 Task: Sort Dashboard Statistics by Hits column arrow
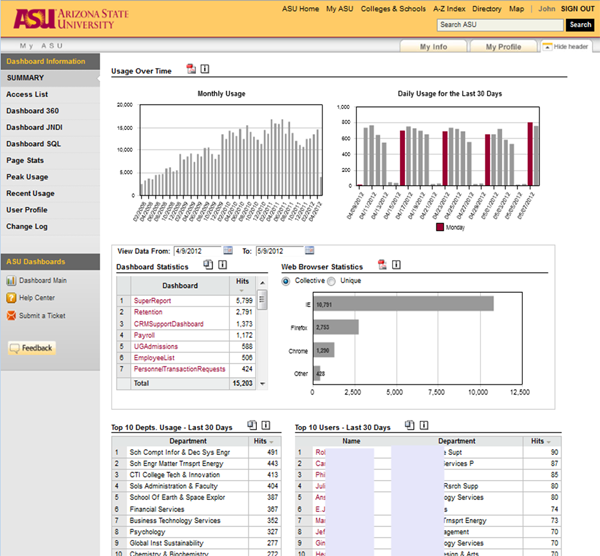click(243, 290)
